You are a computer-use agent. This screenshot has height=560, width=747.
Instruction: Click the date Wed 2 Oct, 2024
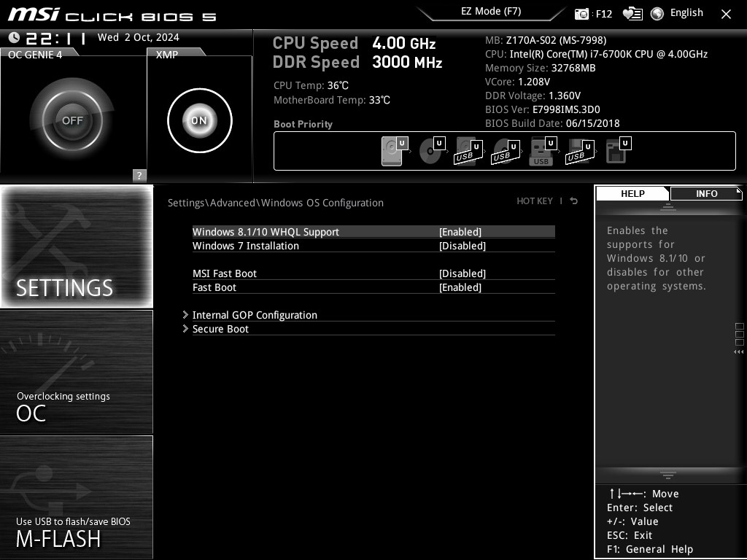pyautogui.click(x=138, y=37)
